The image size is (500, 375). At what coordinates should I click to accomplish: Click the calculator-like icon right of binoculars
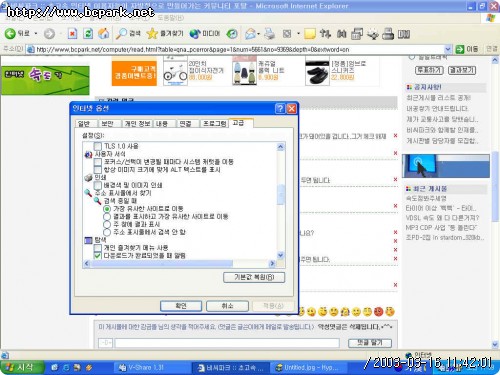tap(357, 34)
